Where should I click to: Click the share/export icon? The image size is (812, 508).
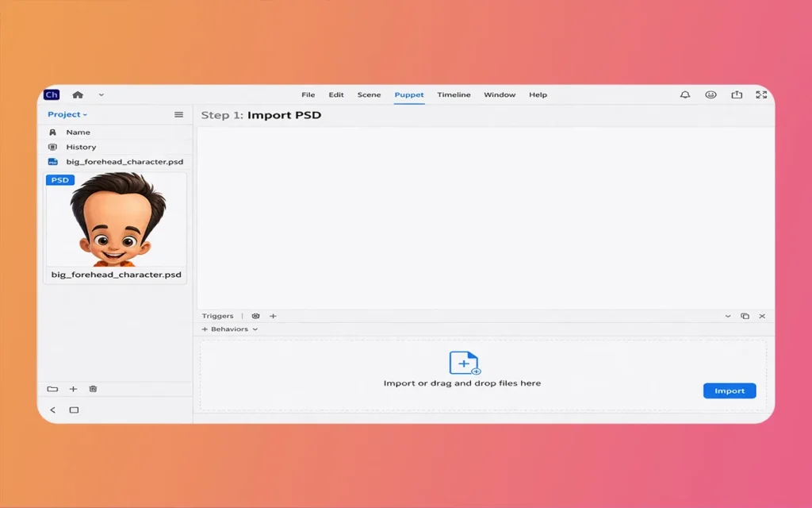[x=737, y=94]
